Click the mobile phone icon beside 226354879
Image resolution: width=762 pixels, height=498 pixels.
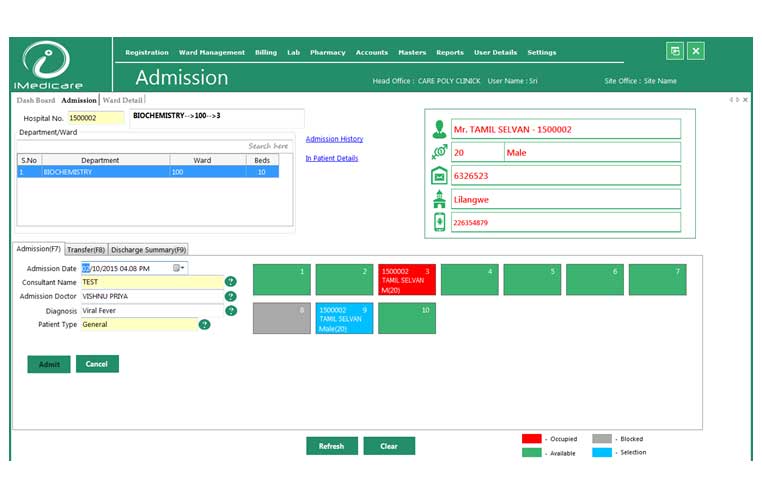point(439,222)
